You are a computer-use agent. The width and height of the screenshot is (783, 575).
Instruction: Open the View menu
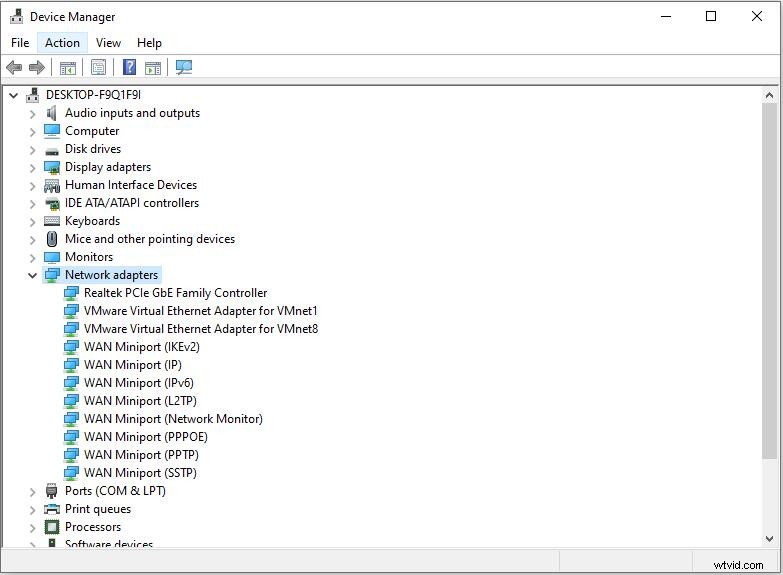[x=108, y=43]
